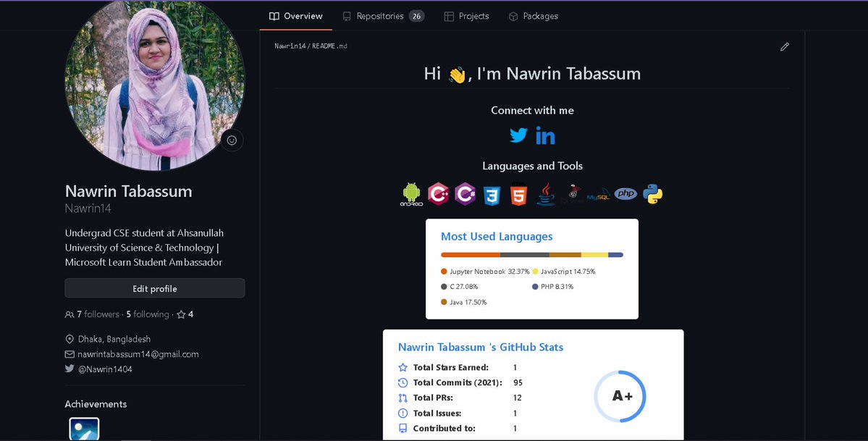Click the Achievements heading
Viewport: 868px width, 441px height.
coord(96,404)
